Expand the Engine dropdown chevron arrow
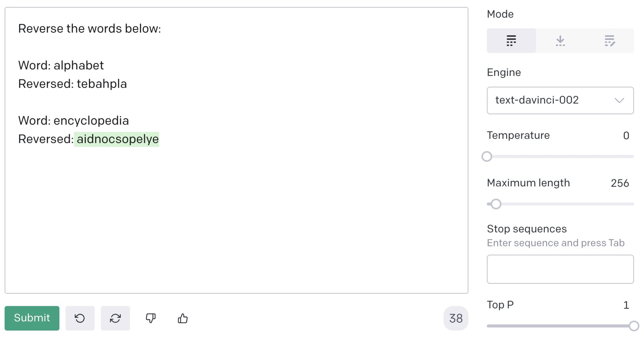 coord(619,100)
